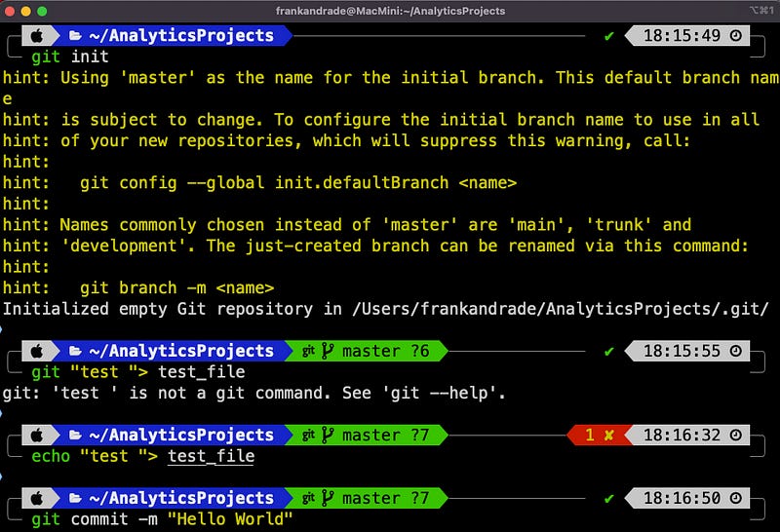Click the 'git "test "> test_file' command
780x532 pixels.
click(138, 372)
